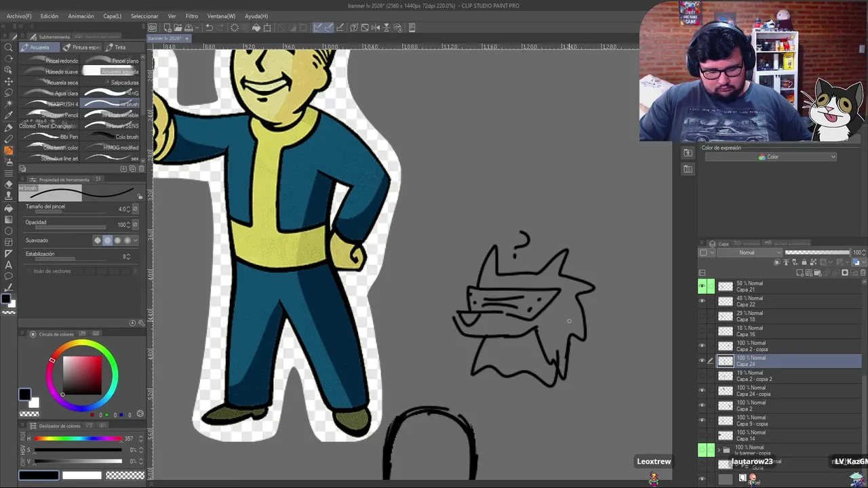Select the Rotate view tool
The image size is (868, 488).
pyautogui.click(x=8, y=58)
